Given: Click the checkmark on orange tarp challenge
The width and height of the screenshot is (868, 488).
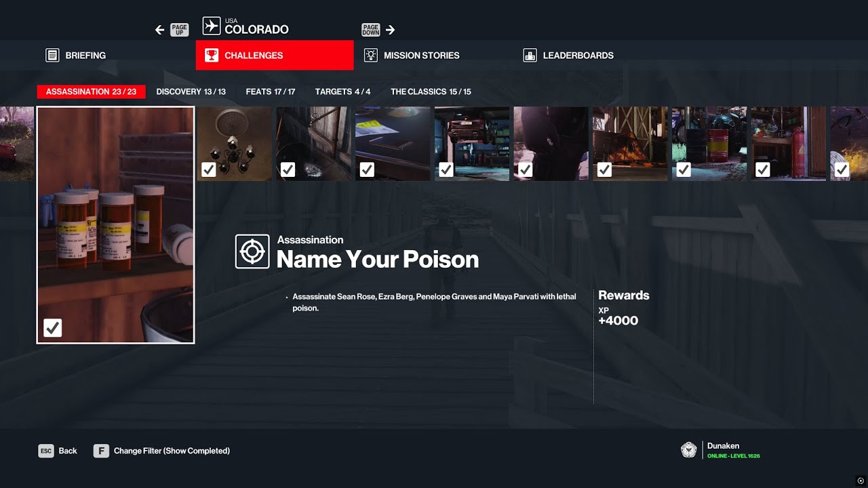Looking at the screenshot, I should tap(604, 169).
